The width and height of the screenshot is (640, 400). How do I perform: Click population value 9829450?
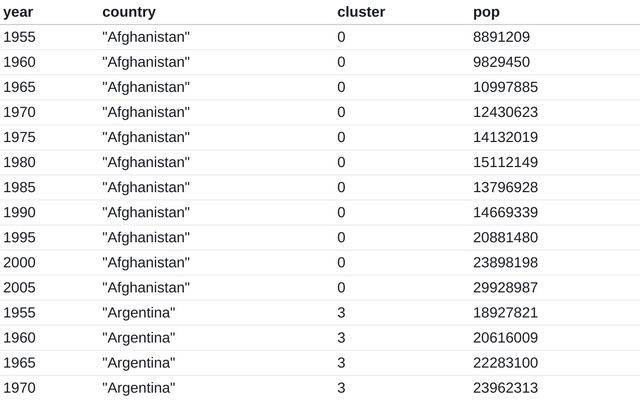pyautogui.click(x=501, y=62)
